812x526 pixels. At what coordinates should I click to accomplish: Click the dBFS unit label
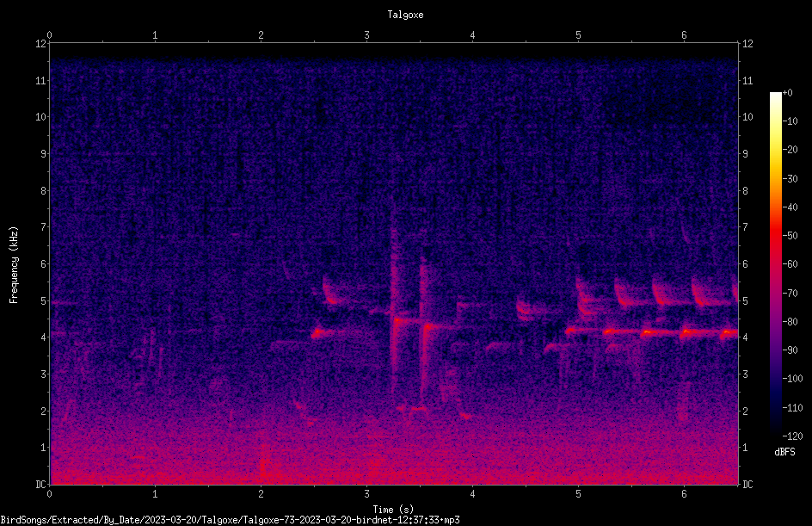click(x=784, y=452)
